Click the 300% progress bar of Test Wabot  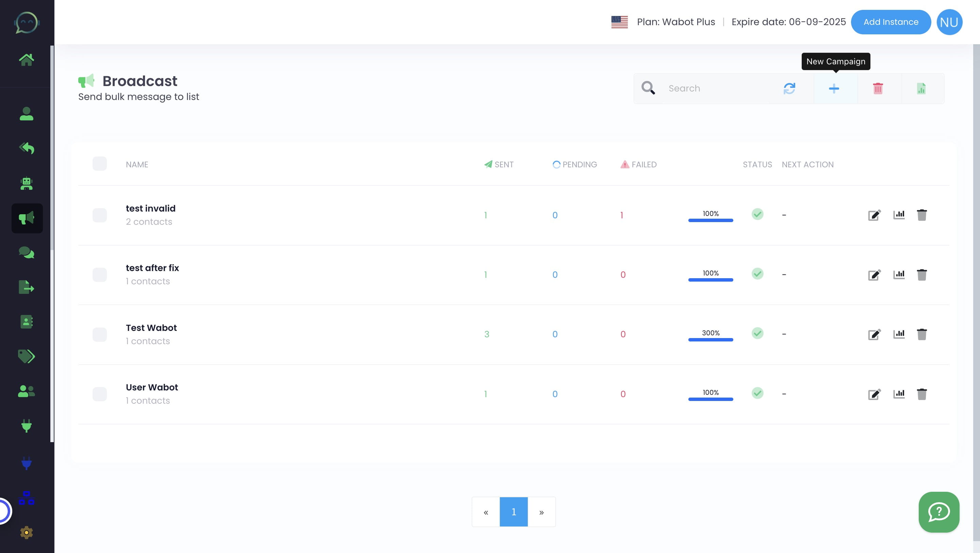[710, 339]
